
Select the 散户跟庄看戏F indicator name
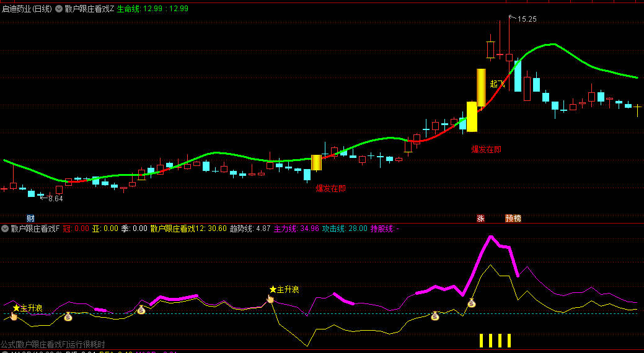pos(35,229)
